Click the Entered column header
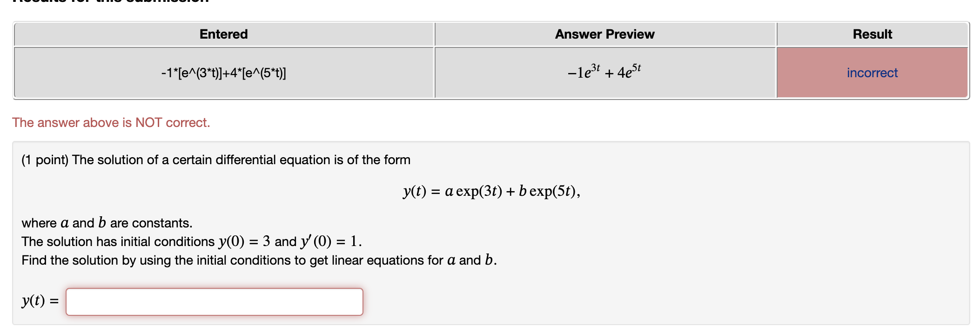The width and height of the screenshot is (980, 333). pyautogui.click(x=223, y=33)
